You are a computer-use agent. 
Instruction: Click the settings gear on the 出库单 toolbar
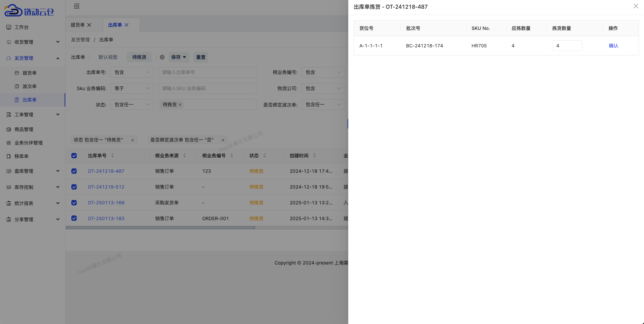point(162,57)
